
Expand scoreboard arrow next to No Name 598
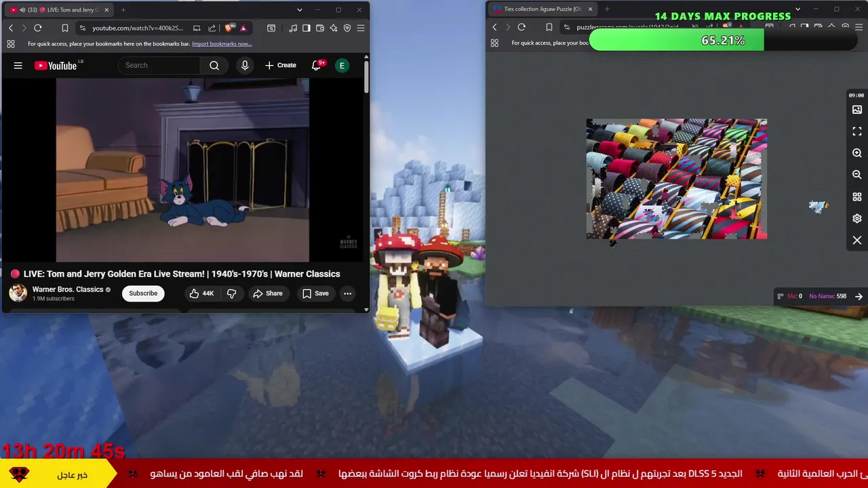click(x=859, y=296)
